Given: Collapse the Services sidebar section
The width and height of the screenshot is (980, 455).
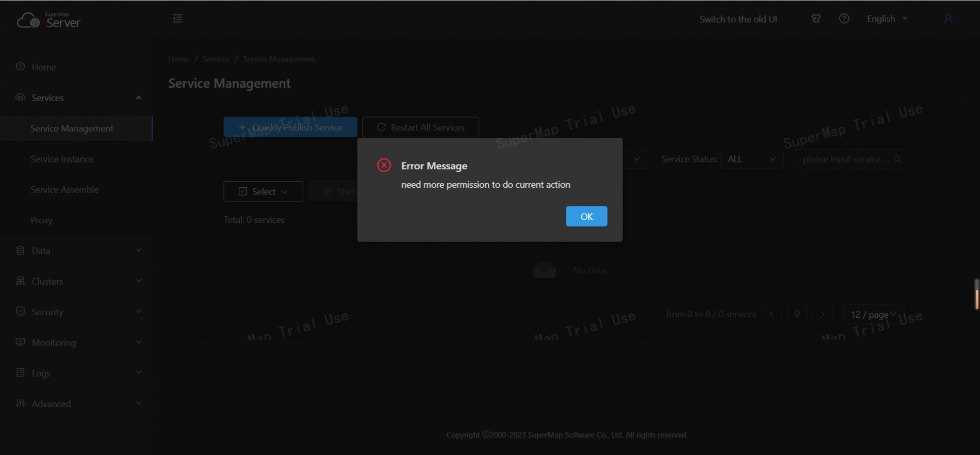Looking at the screenshot, I should (x=77, y=98).
